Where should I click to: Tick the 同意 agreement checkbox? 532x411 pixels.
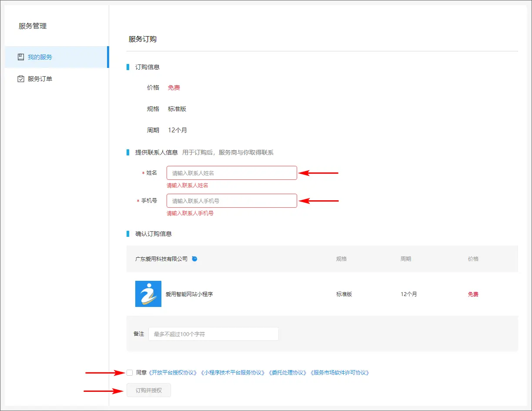(130, 373)
